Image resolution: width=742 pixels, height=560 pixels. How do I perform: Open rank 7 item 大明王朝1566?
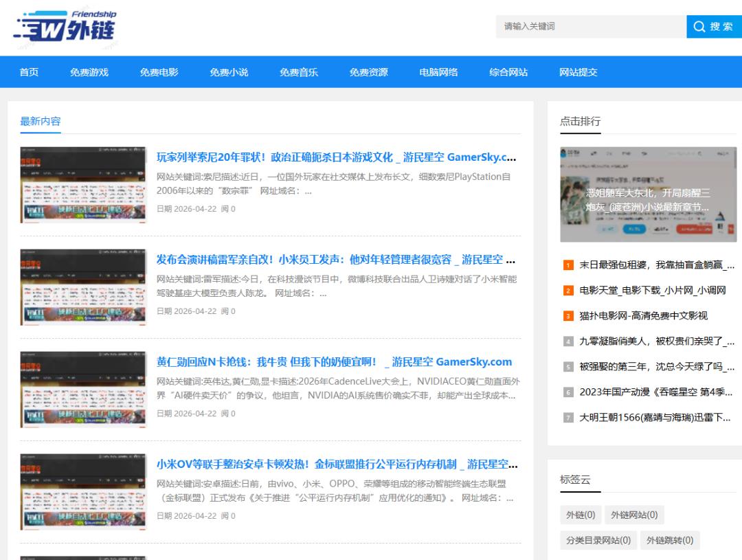pyautogui.click(x=655, y=417)
